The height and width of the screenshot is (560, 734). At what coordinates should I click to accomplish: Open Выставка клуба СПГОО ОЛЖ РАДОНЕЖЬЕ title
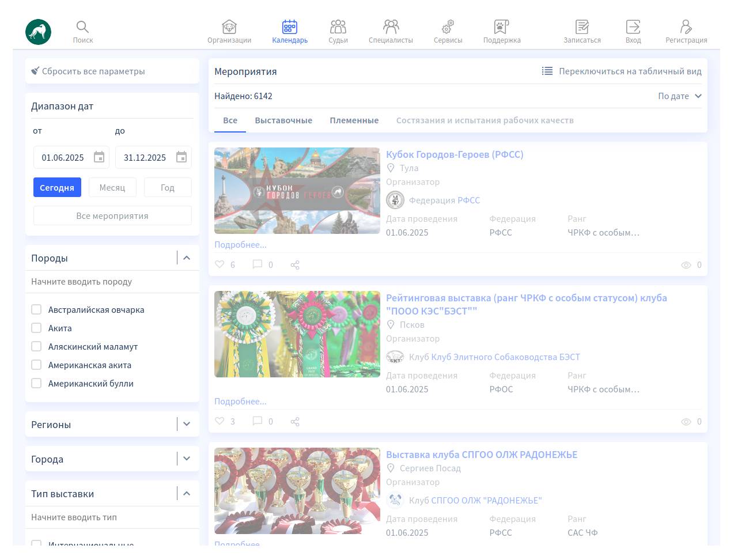(482, 455)
